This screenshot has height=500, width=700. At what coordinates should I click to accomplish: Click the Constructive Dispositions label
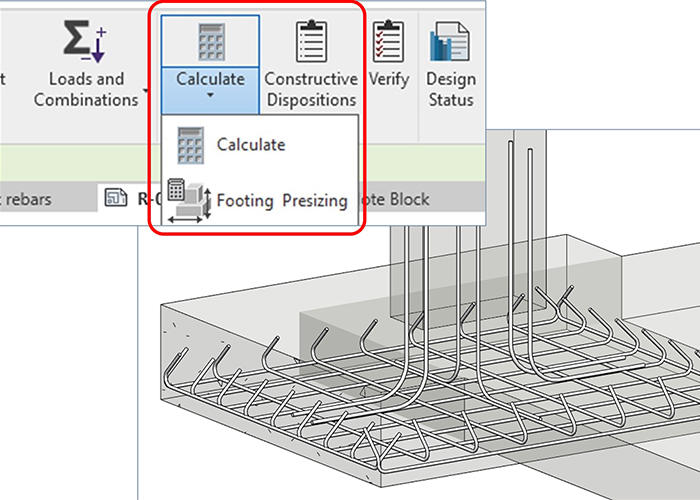point(312,89)
